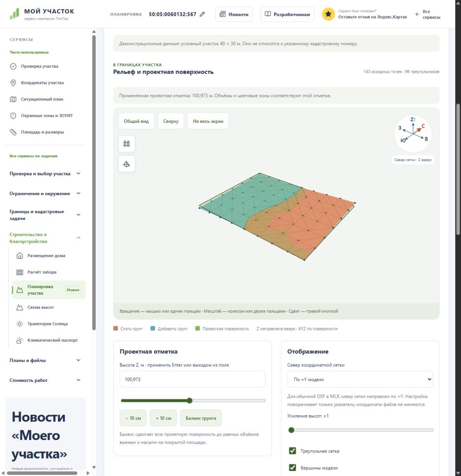This screenshot has height=476, width=461.
Task: Click the Проектная отметка height slider
Action: pyautogui.click(x=193, y=400)
